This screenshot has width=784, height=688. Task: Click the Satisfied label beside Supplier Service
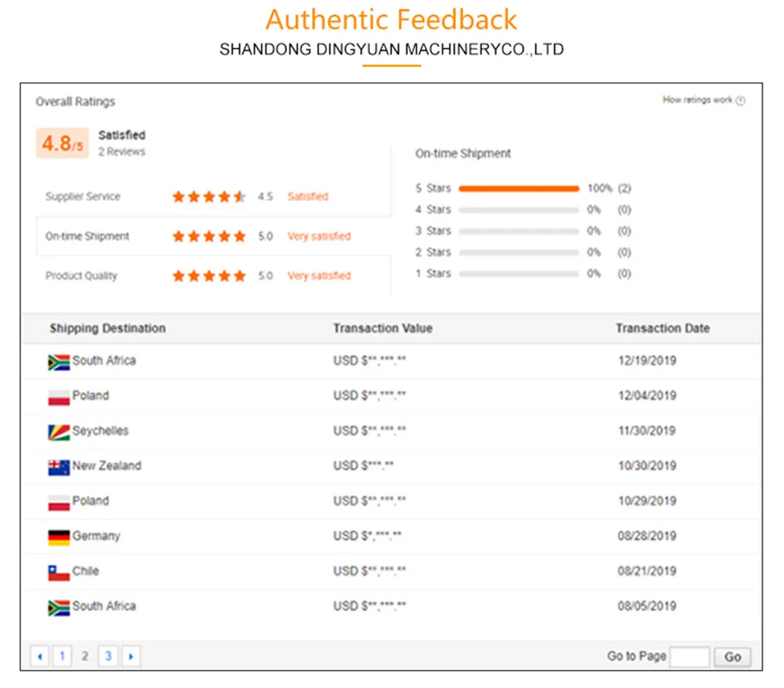pyautogui.click(x=308, y=197)
